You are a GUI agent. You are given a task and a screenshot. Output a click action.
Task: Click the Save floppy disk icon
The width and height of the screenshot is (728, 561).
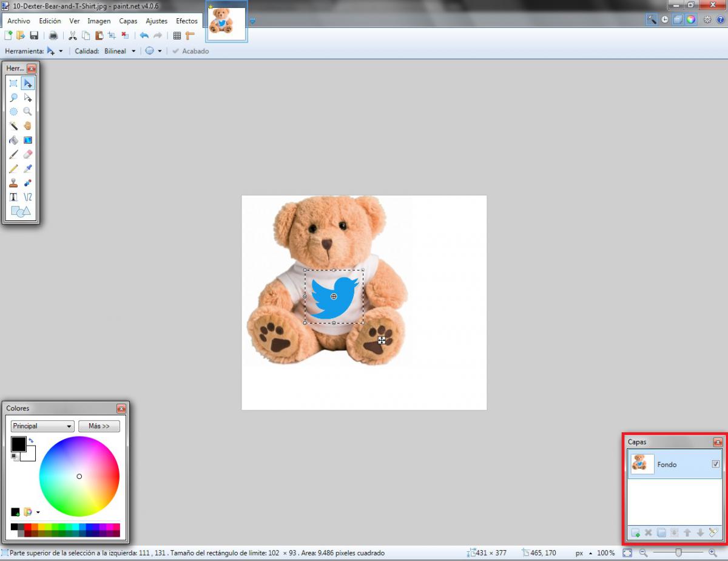coord(34,36)
